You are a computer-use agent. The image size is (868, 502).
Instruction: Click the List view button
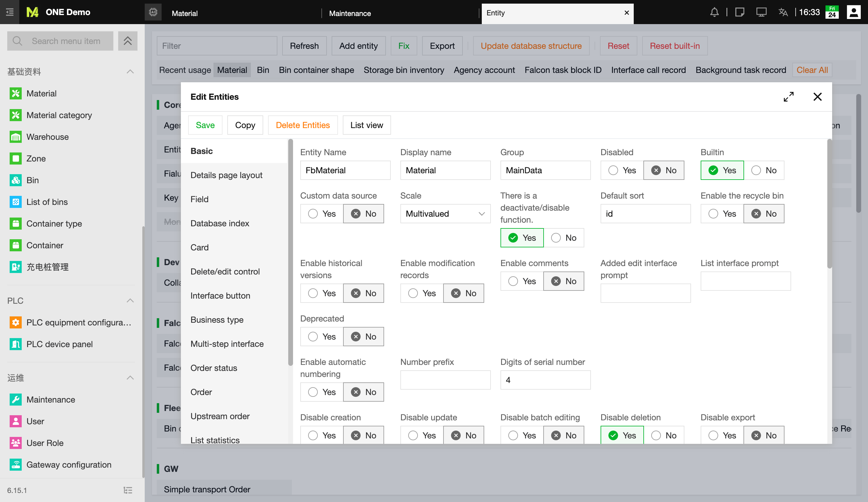click(367, 125)
